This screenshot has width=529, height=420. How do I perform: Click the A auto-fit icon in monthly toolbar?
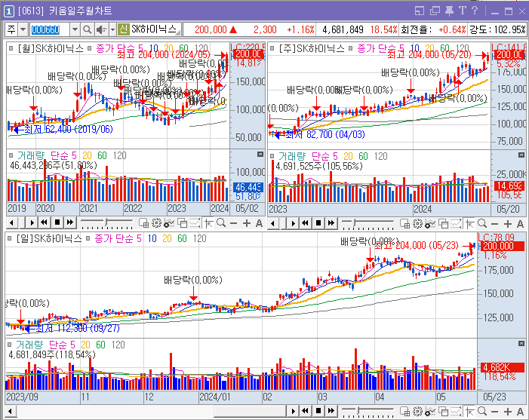click(259, 223)
